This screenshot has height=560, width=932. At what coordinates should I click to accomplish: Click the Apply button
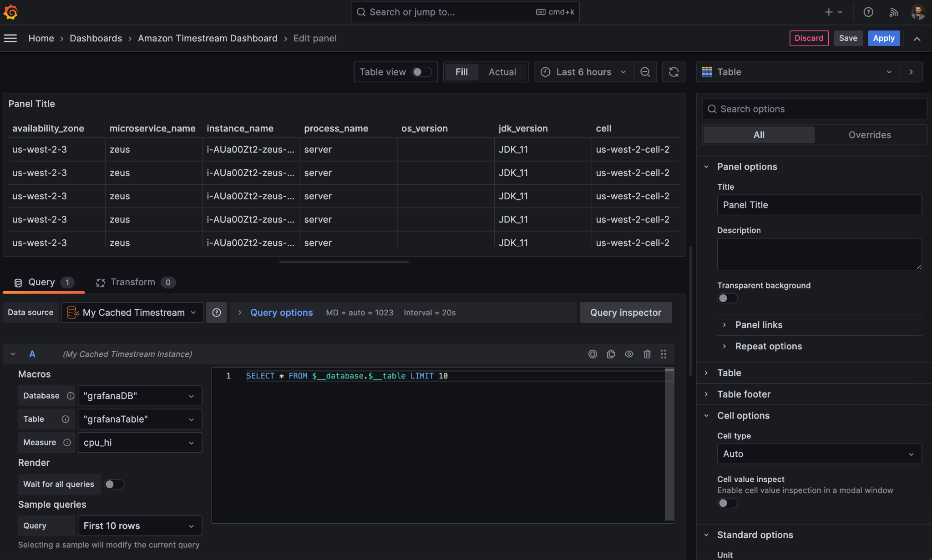[x=883, y=38]
